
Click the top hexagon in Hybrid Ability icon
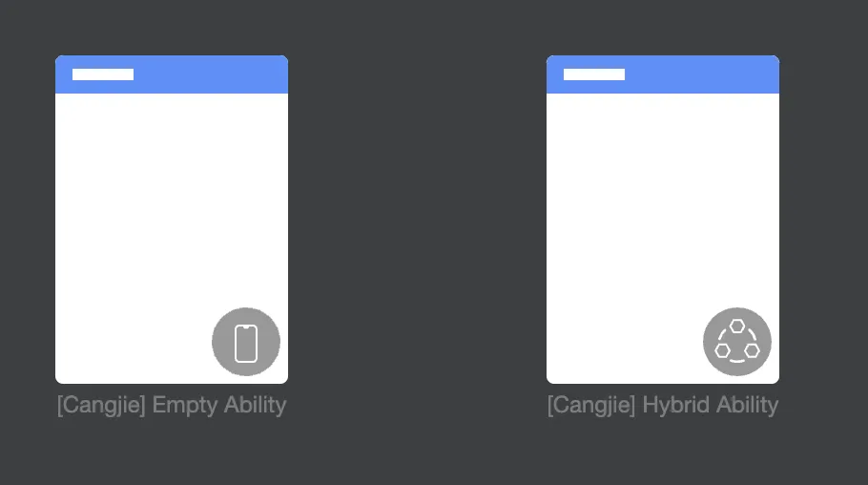736,326
